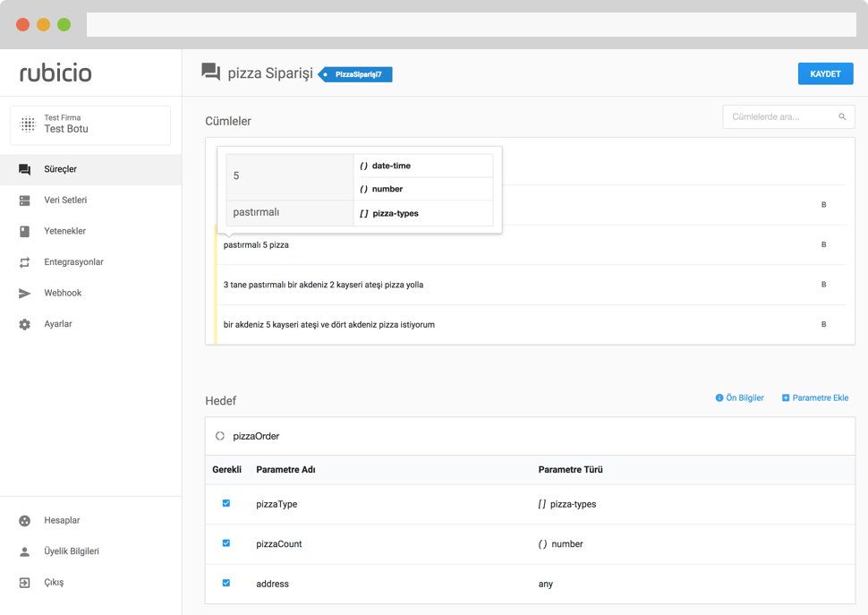Image resolution: width=868 pixels, height=615 pixels.
Task: Select date-time option in entity popup
Action: (x=423, y=166)
